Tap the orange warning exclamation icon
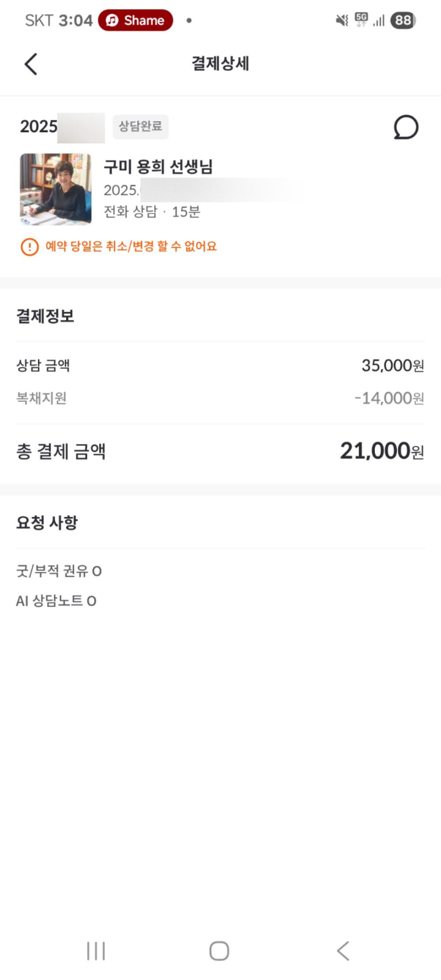The height and width of the screenshot is (980, 441). pos(30,247)
